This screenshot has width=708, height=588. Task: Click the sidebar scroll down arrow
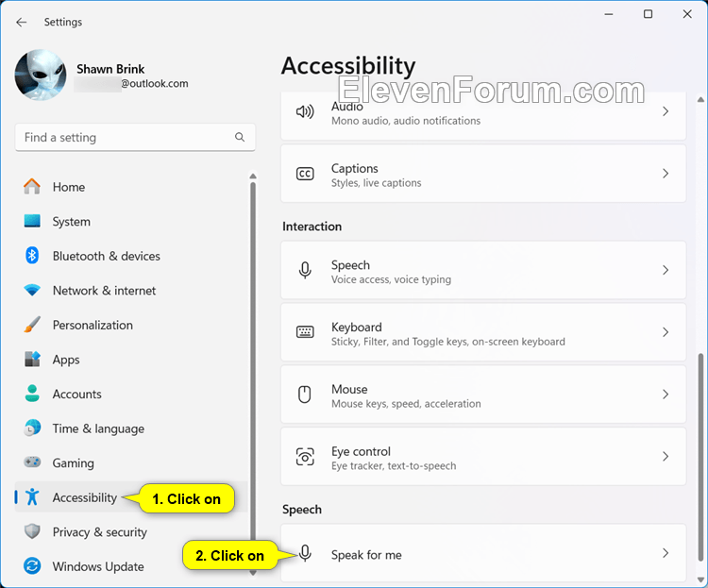pyautogui.click(x=253, y=573)
